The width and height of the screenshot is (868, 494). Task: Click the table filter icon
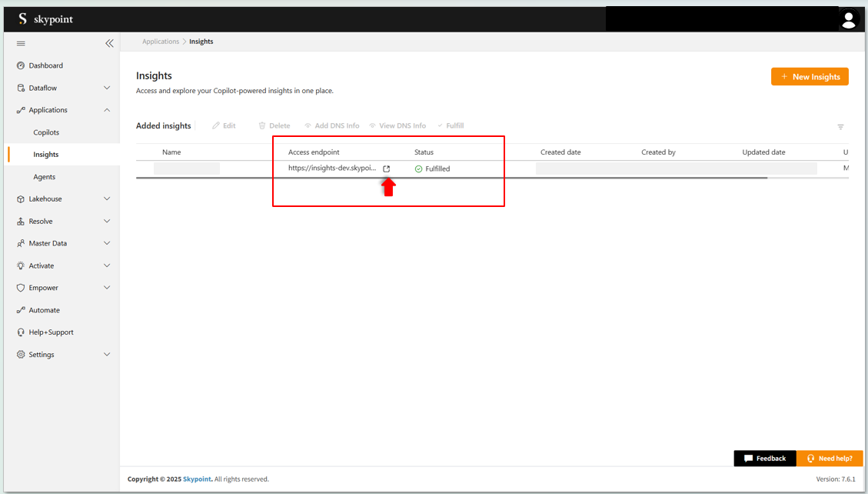pyautogui.click(x=840, y=127)
